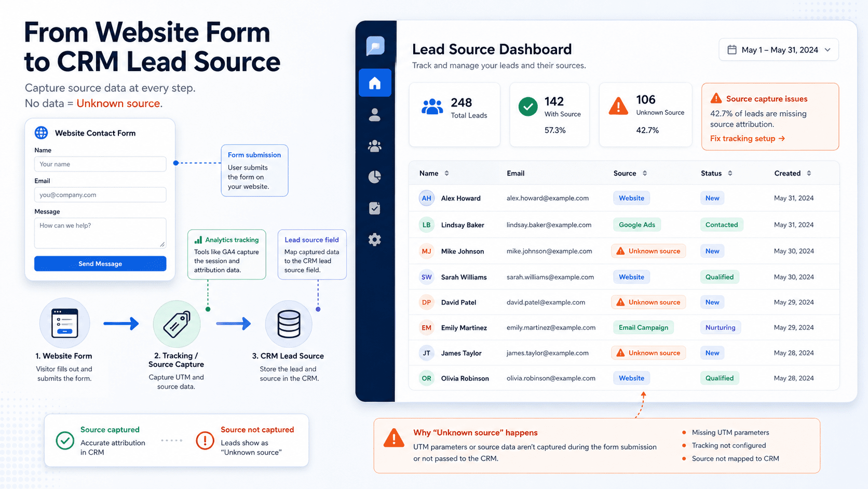Click the DP avatar for David Patel
This screenshot has height=489, width=868.
(427, 302)
